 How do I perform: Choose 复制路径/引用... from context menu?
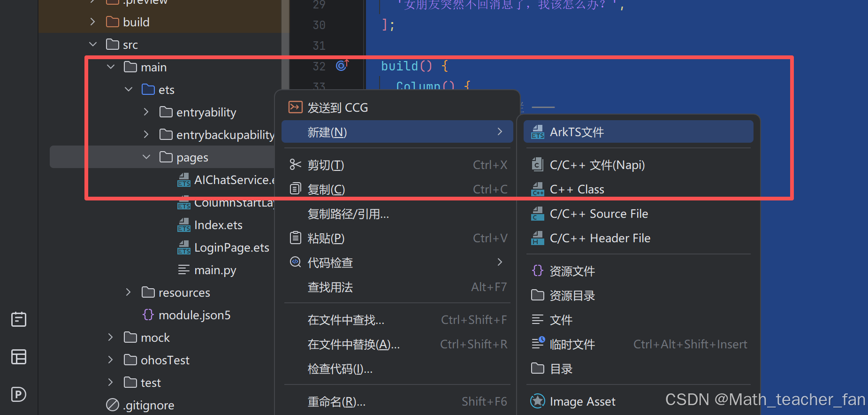pyautogui.click(x=397, y=214)
